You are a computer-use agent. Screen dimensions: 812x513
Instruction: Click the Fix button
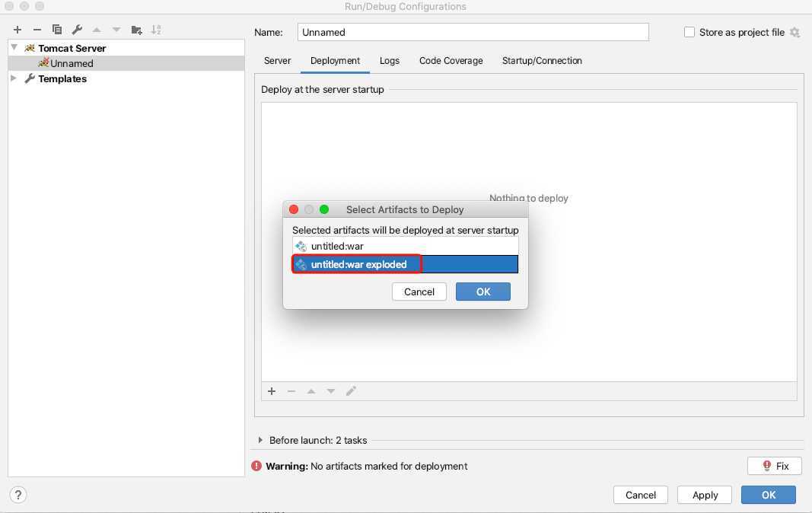(775, 466)
